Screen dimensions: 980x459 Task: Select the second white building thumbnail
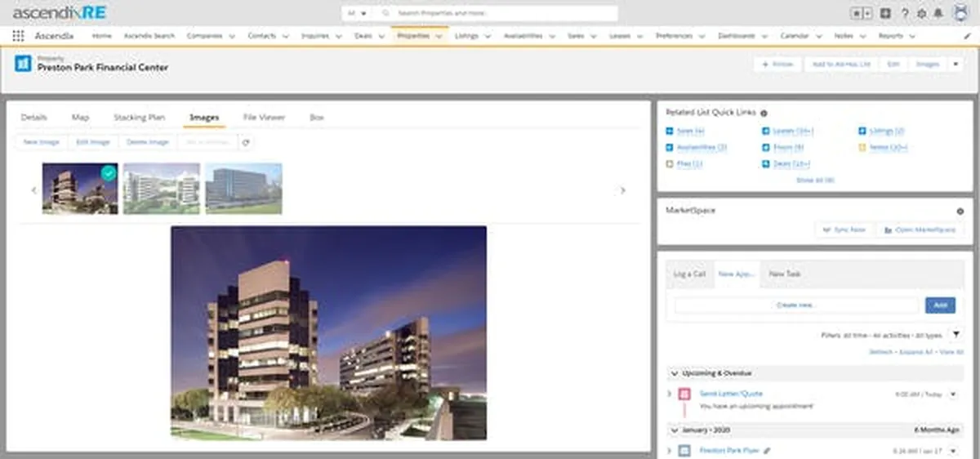click(162, 189)
